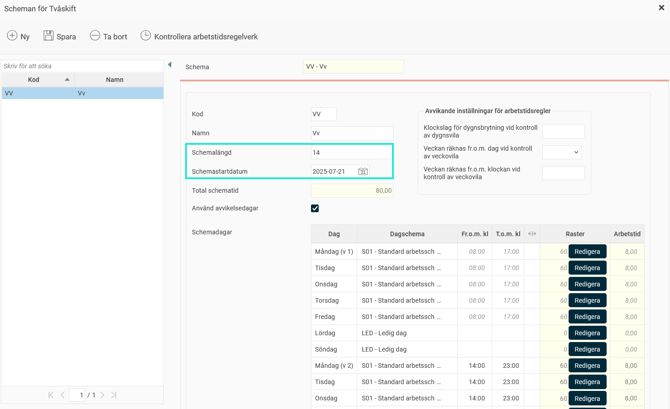The height and width of the screenshot is (409, 670).
Task: Click Klockslag för dygnsbrytning input field
Action: 563,131
